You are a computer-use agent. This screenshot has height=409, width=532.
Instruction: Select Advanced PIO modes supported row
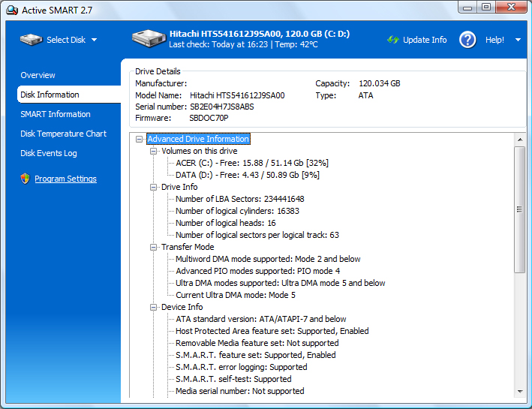(x=258, y=271)
